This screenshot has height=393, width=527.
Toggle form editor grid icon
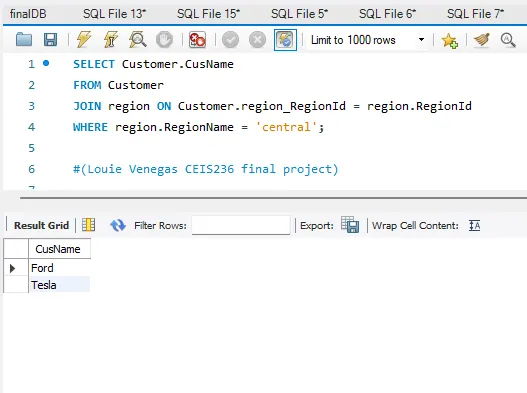pyautogui.click(x=88, y=225)
